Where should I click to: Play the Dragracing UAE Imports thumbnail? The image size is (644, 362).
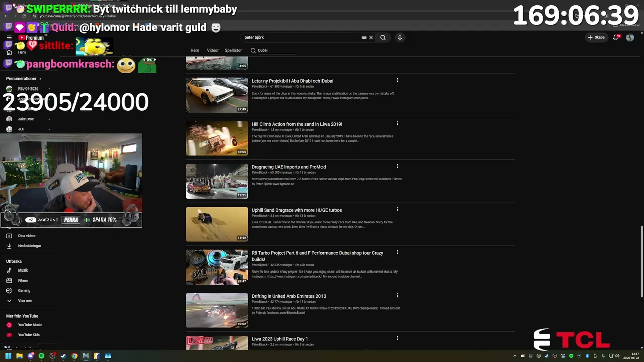[217, 182]
